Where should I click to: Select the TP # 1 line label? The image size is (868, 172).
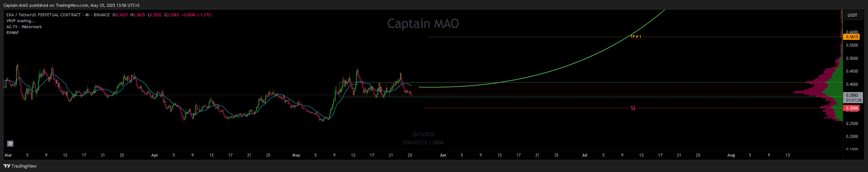click(636, 37)
